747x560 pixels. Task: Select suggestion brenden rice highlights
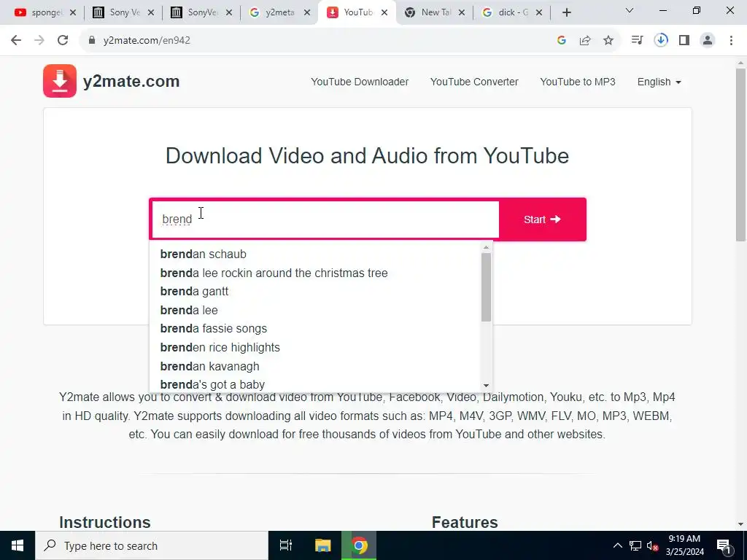click(220, 348)
